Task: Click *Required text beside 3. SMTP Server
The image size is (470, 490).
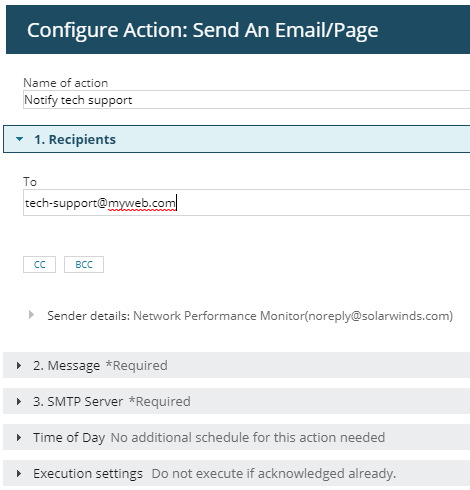Action: 160,401
